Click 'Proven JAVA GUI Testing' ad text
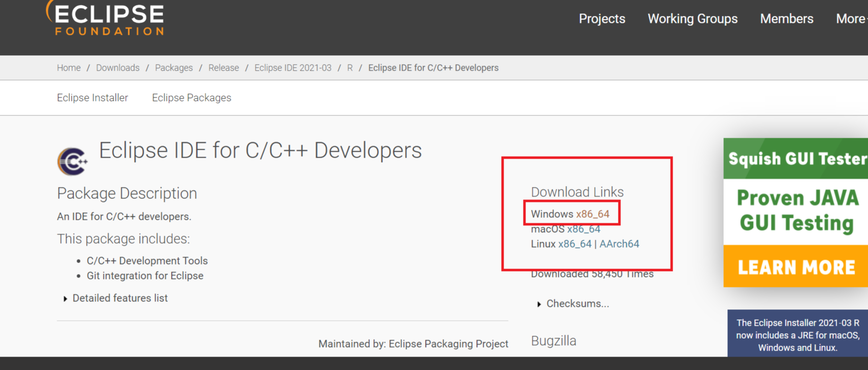868x370 pixels. click(797, 210)
